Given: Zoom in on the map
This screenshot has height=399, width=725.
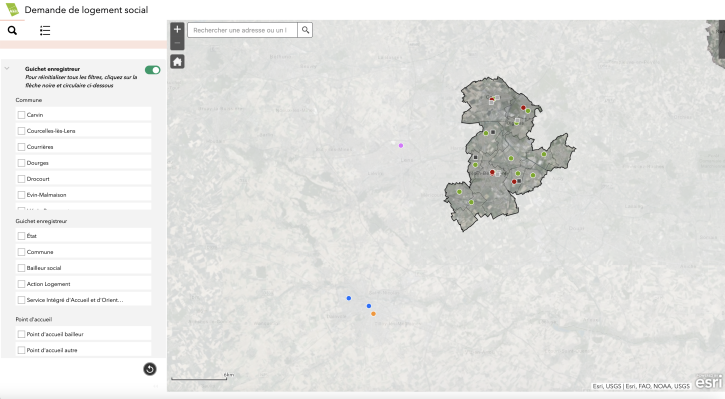Looking at the screenshot, I should [177, 30].
